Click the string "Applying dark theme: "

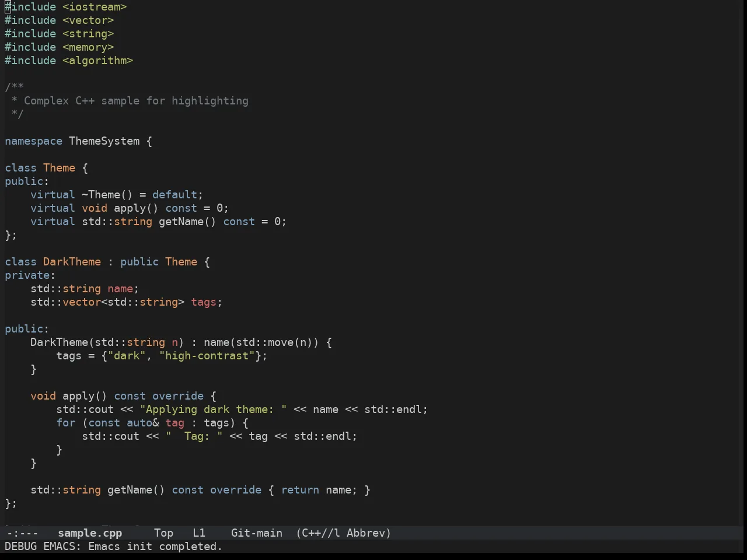[213, 409]
